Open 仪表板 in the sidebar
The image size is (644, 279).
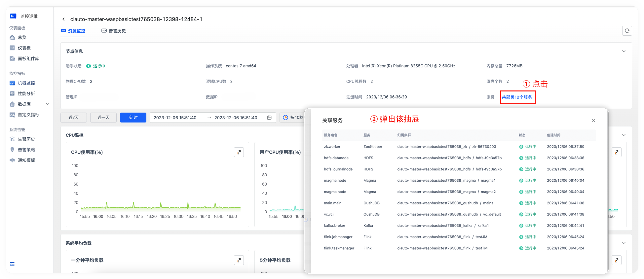coord(24,48)
